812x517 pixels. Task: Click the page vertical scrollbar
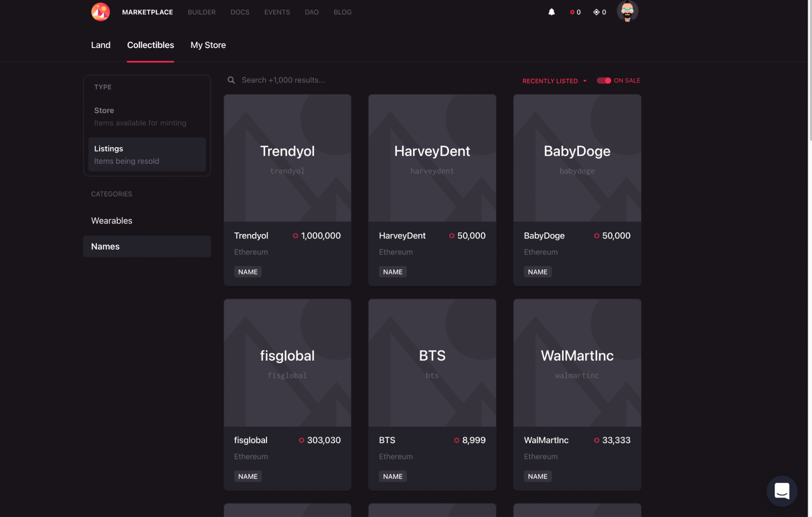[810, 71]
